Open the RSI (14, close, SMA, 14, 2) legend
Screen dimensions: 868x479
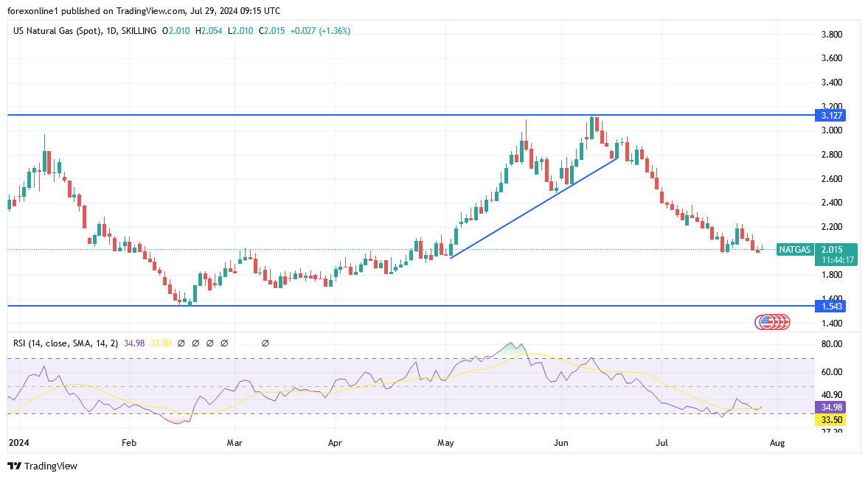click(x=66, y=343)
